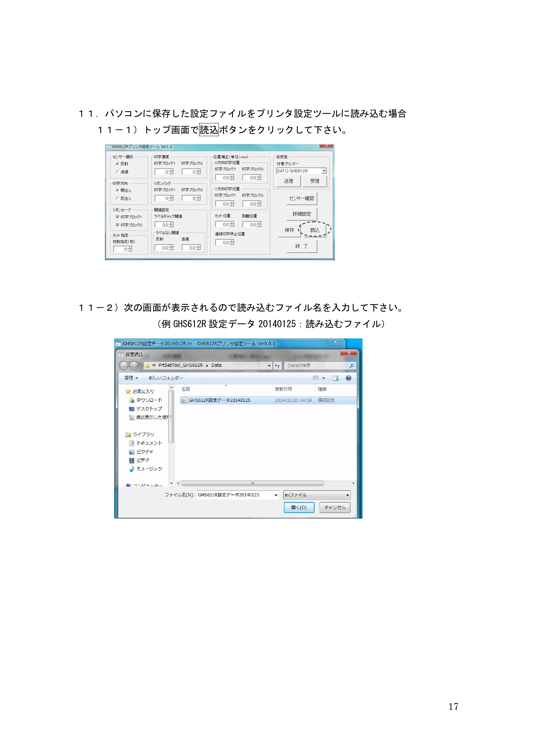Screen dimensions: 535x756
Task: Select お気に入り in navigation pane
Action: tap(140, 391)
